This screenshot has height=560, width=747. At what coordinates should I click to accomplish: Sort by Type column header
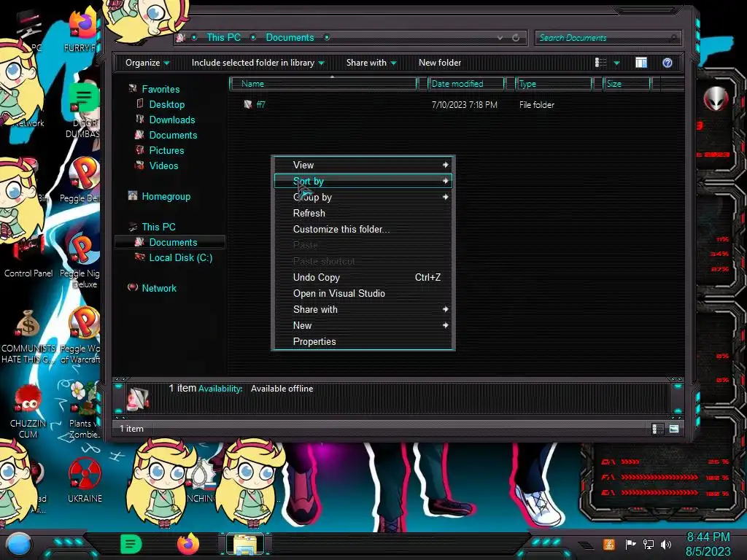pos(554,84)
